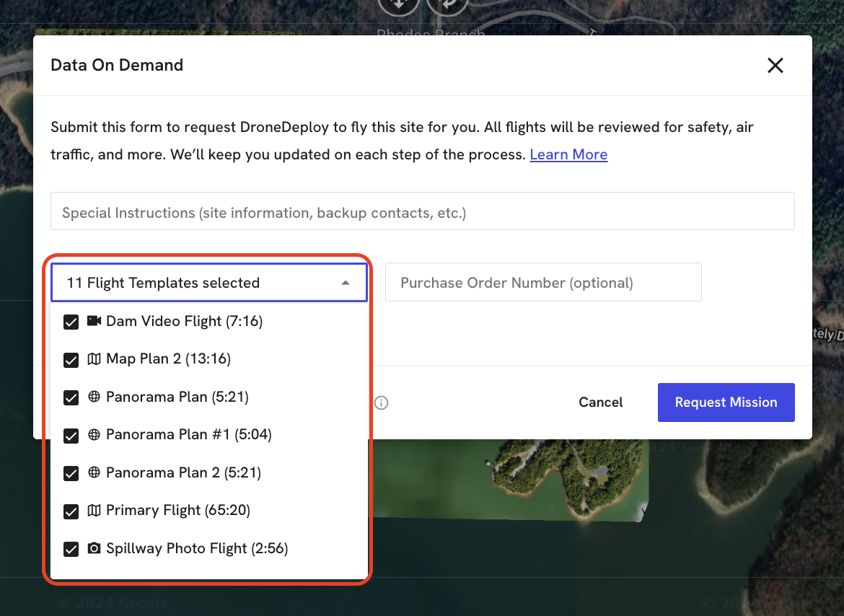Image resolution: width=844 pixels, height=616 pixels.
Task: Click the info icon near the Cancel button
Action: pos(382,402)
